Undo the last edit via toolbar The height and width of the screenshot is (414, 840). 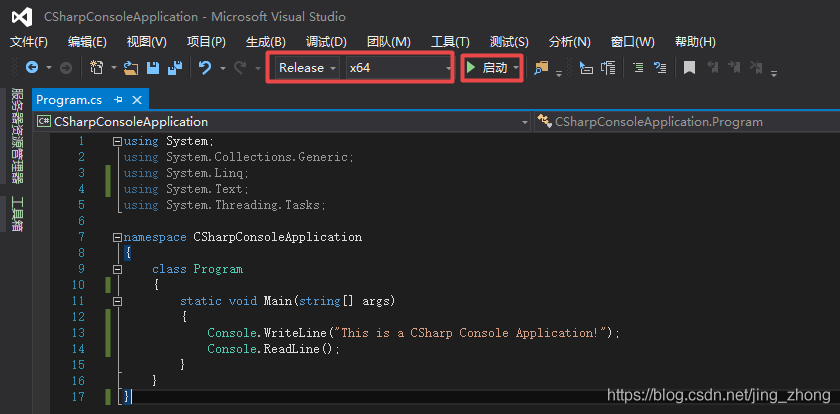tap(205, 68)
